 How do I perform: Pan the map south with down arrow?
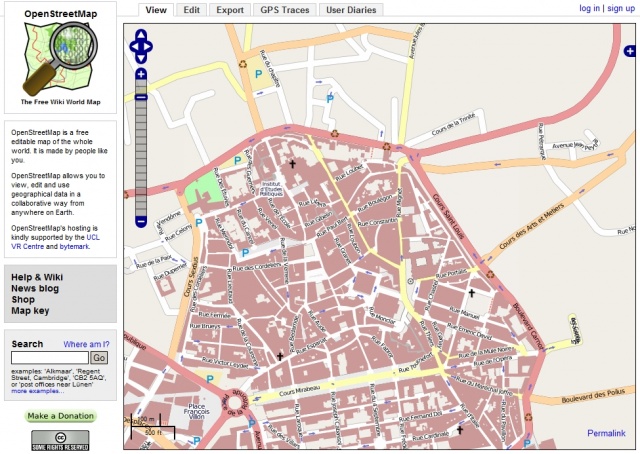[141, 58]
